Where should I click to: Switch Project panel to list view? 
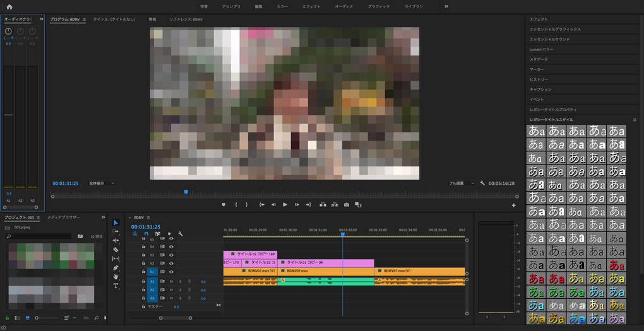(18, 318)
